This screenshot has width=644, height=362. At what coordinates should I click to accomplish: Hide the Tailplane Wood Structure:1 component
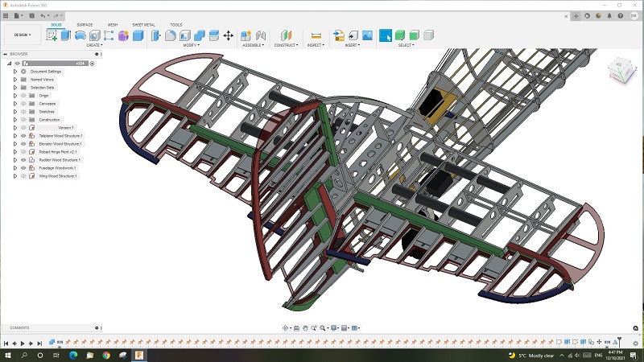click(23, 136)
